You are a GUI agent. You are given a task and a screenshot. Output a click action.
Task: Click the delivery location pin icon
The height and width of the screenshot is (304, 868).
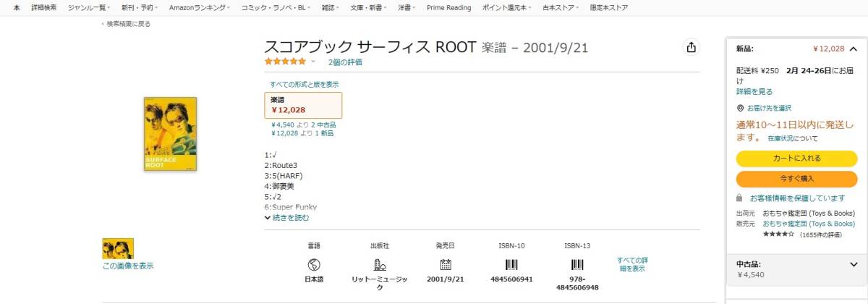point(740,108)
